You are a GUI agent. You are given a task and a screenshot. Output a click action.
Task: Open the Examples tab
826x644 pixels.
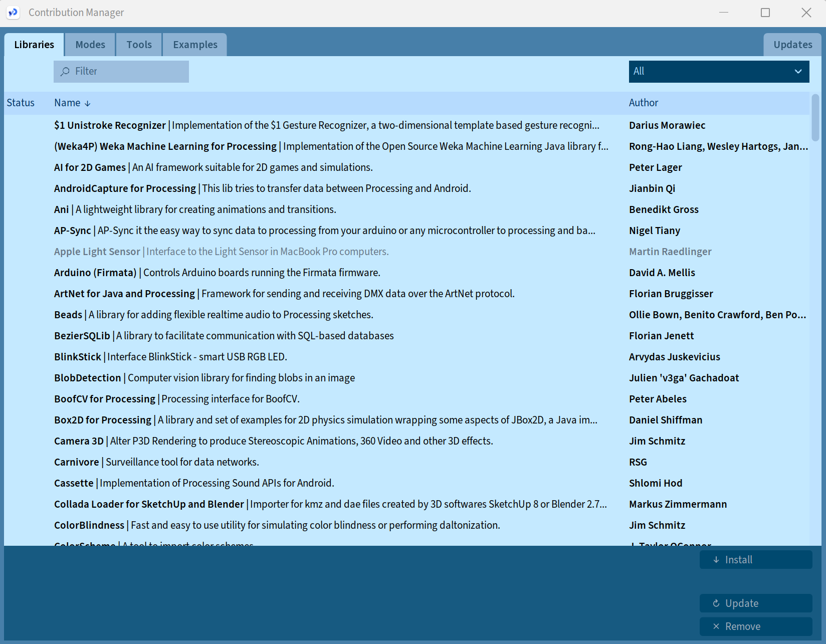point(195,45)
